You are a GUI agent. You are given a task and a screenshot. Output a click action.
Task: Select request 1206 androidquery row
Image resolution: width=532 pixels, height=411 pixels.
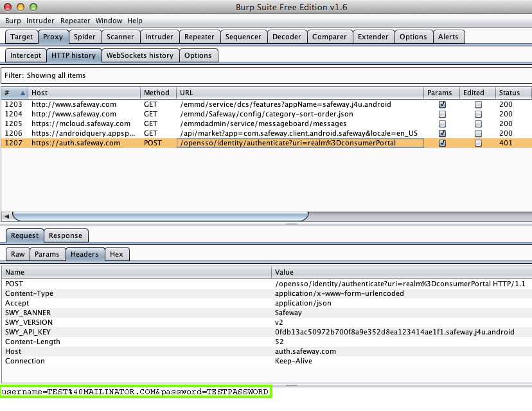click(267, 133)
